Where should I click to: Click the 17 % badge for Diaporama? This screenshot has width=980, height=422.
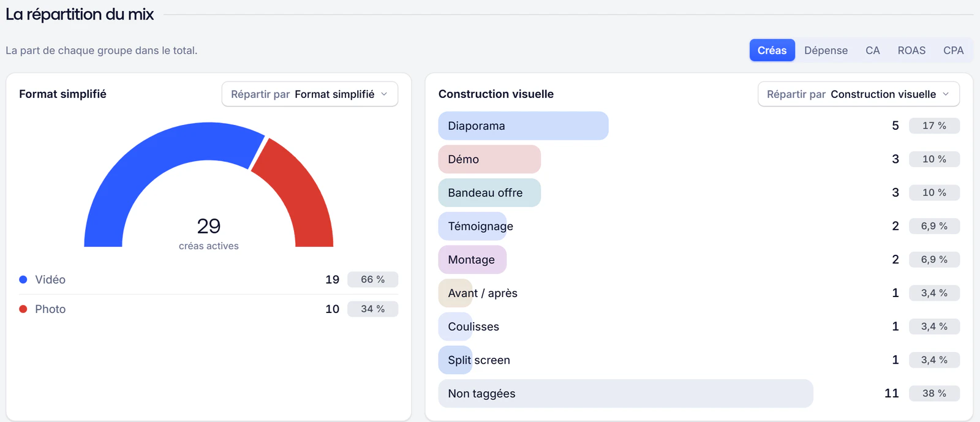[934, 126]
